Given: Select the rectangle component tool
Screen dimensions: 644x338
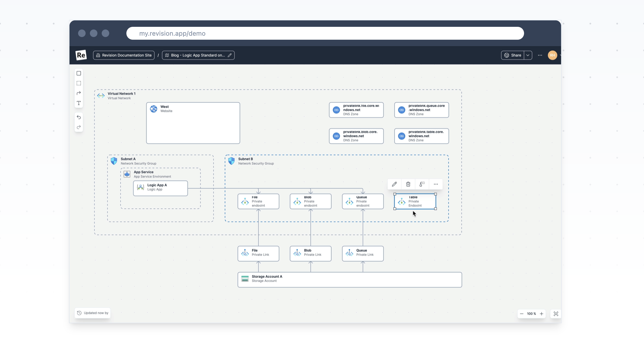Looking at the screenshot, I should [x=79, y=73].
